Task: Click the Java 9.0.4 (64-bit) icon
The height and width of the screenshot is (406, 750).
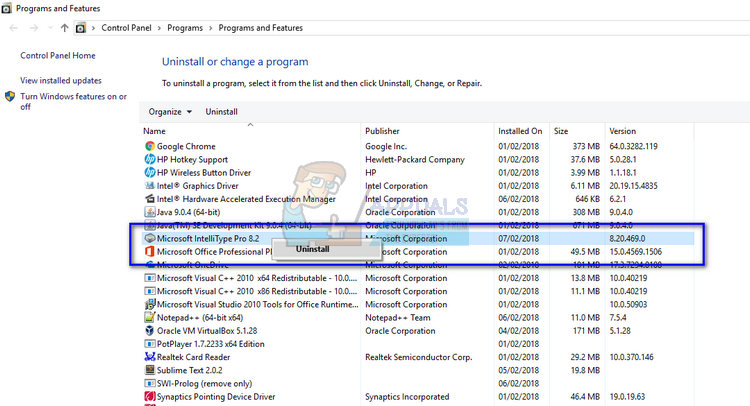Action: [150, 212]
